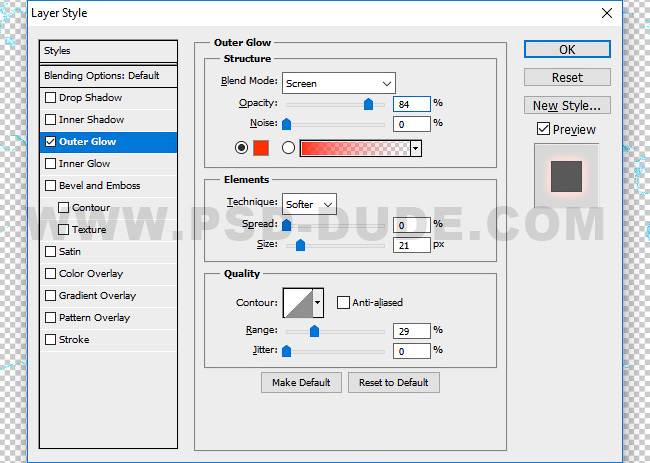650x463 pixels.
Task: Click the style preview thumbnail
Action: coord(566,176)
